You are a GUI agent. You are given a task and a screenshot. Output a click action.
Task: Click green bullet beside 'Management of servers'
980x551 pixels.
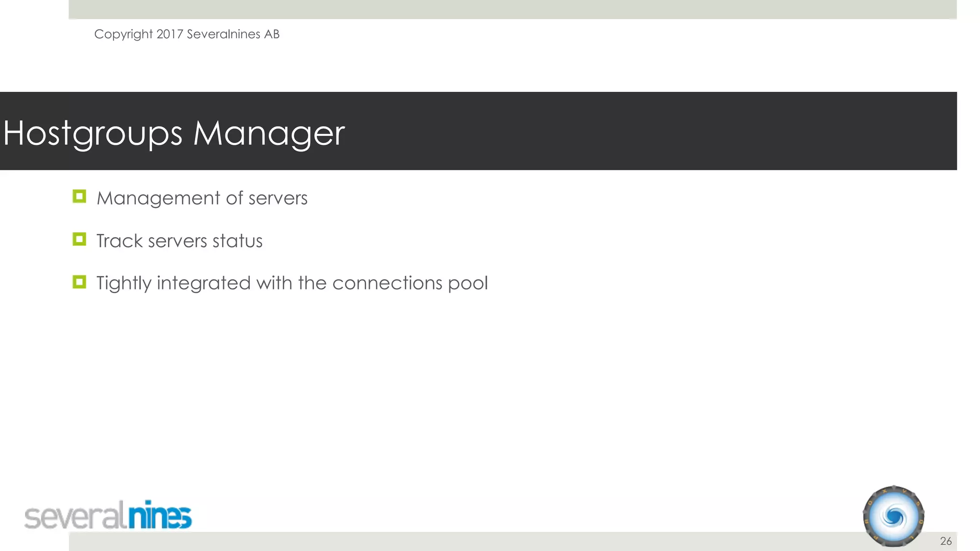[x=79, y=197]
